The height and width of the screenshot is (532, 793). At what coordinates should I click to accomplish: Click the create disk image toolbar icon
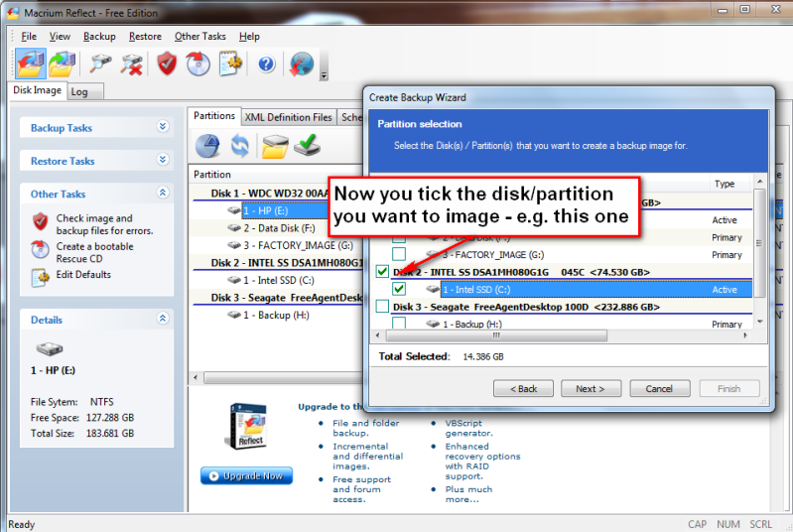[x=31, y=65]
